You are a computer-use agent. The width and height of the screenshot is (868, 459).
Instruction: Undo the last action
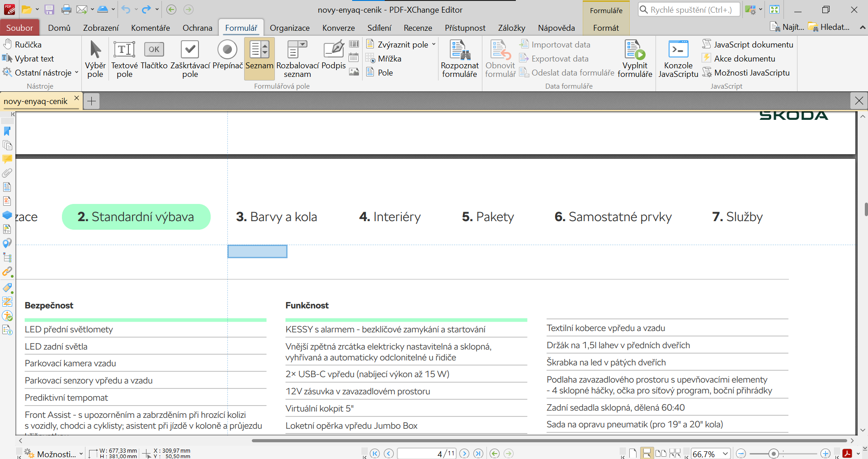point(126,9)
